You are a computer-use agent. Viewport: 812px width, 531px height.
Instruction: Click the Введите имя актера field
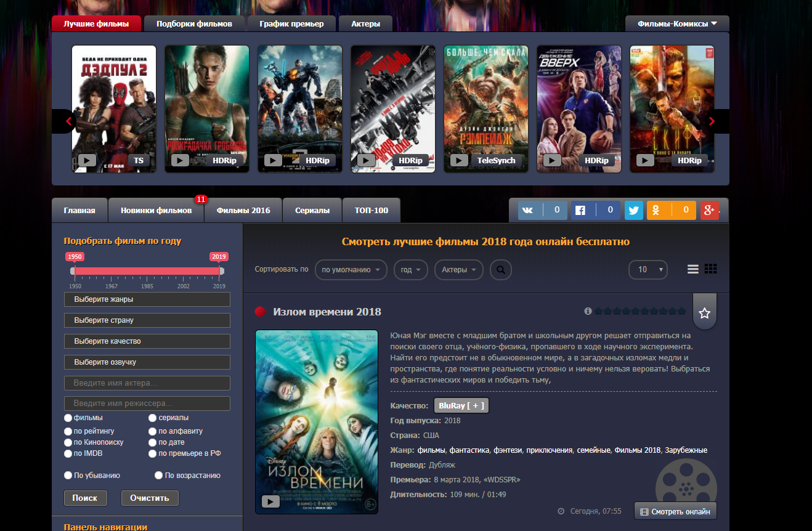(x=147, y=383)
